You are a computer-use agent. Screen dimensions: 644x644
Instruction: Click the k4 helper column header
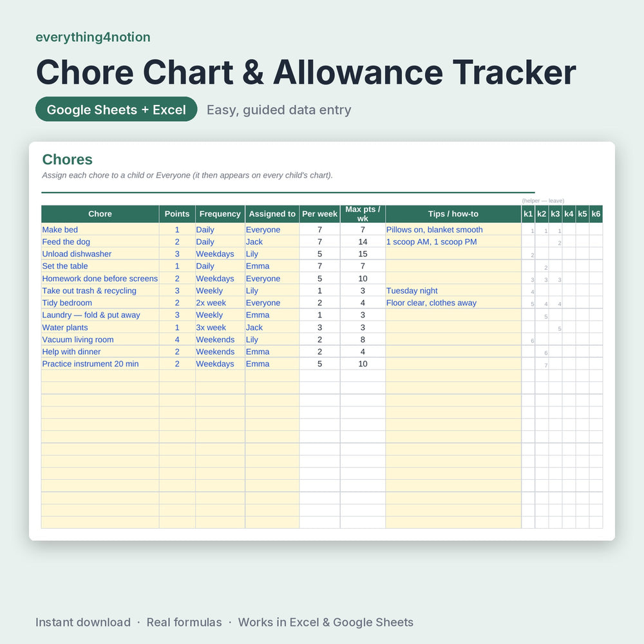click(x=569, y=214)
